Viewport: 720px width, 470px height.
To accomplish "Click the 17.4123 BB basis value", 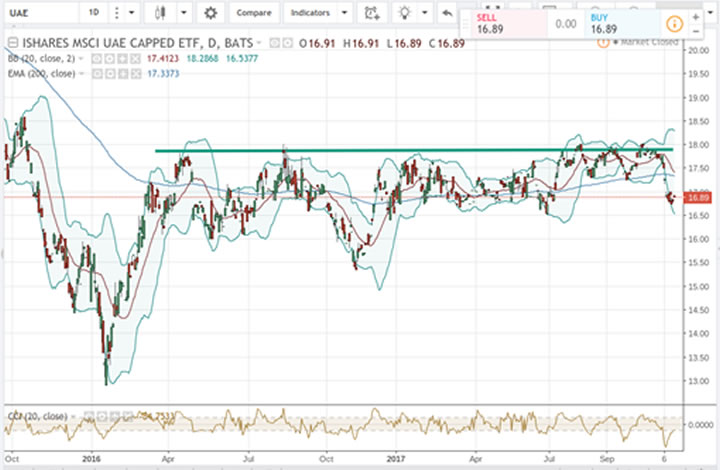I will [x=163, y=59].
